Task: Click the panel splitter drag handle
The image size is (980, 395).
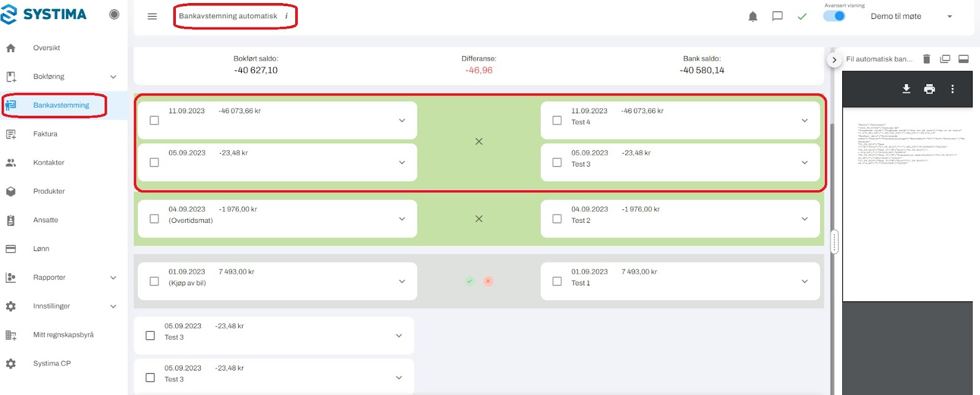Action: click(834, 242)
